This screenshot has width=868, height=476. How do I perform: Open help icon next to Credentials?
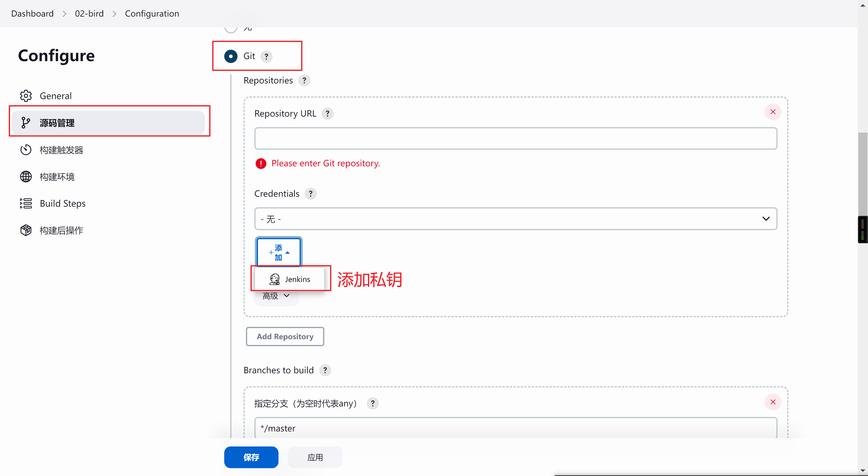[310, 194]
